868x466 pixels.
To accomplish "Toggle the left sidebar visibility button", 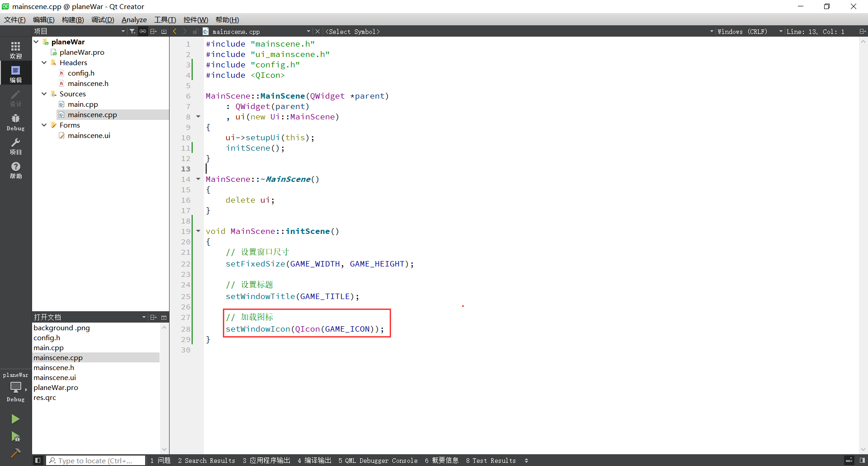I will click(x=38, y=461).
